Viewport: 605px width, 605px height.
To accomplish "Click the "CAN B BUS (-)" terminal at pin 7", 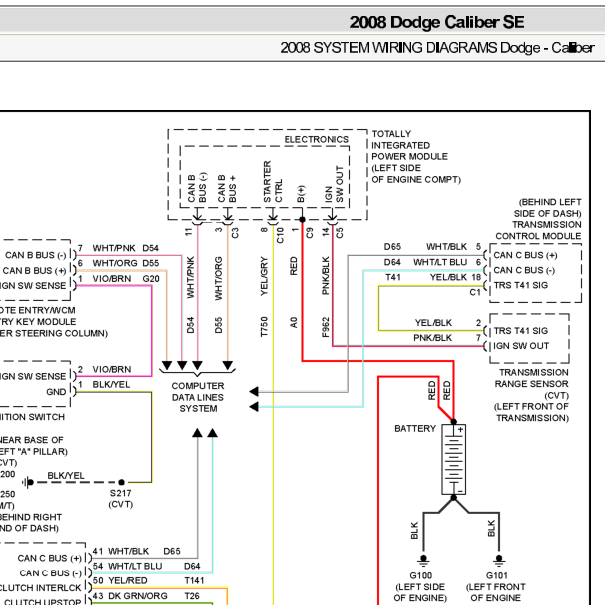I will click(x=35, y=255).
